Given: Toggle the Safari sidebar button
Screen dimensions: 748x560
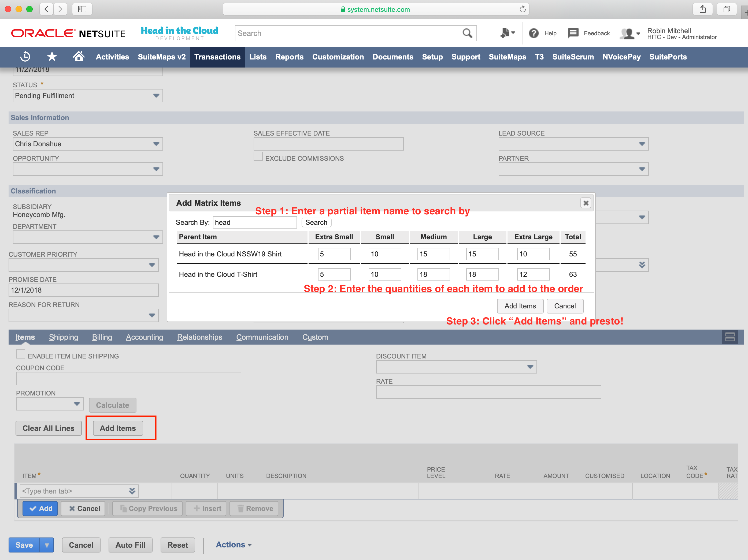Looking at the screenshot, I should [x=82, y=9].
